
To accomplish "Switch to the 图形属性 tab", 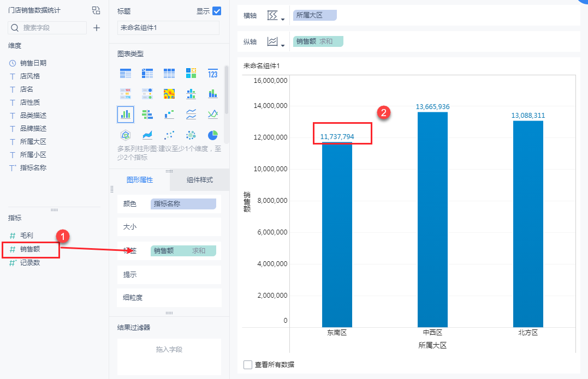I will coord(140,180).
